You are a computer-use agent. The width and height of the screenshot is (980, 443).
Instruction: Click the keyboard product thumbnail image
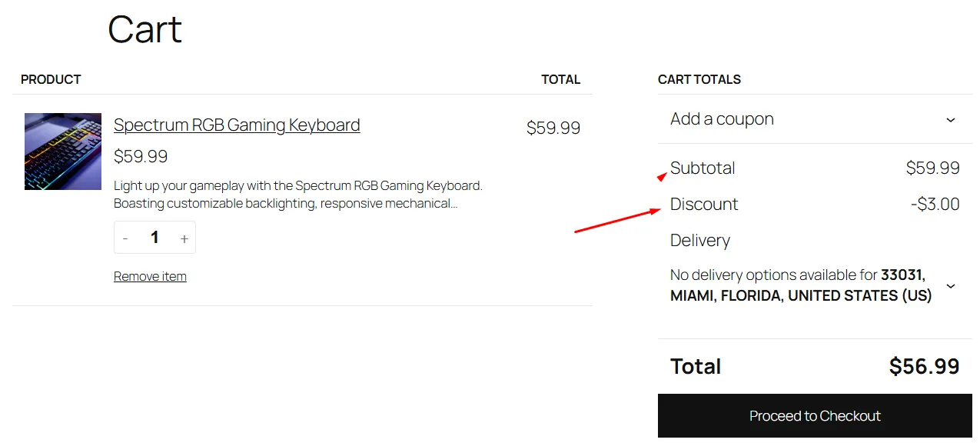tap(63, 152)
